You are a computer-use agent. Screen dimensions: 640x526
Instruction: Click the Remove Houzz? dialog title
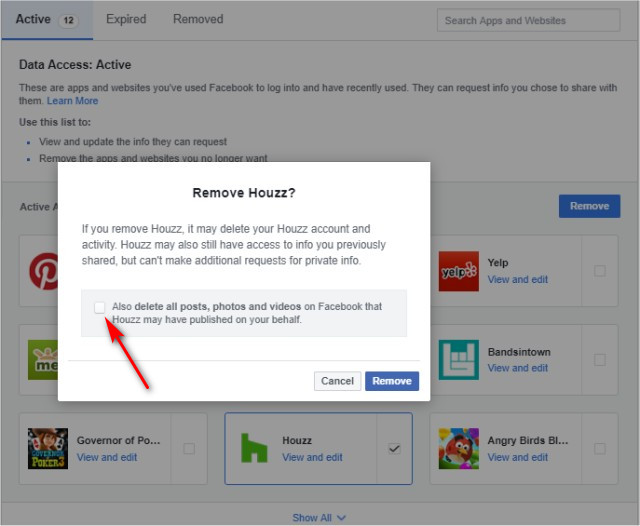pos(244,193)
